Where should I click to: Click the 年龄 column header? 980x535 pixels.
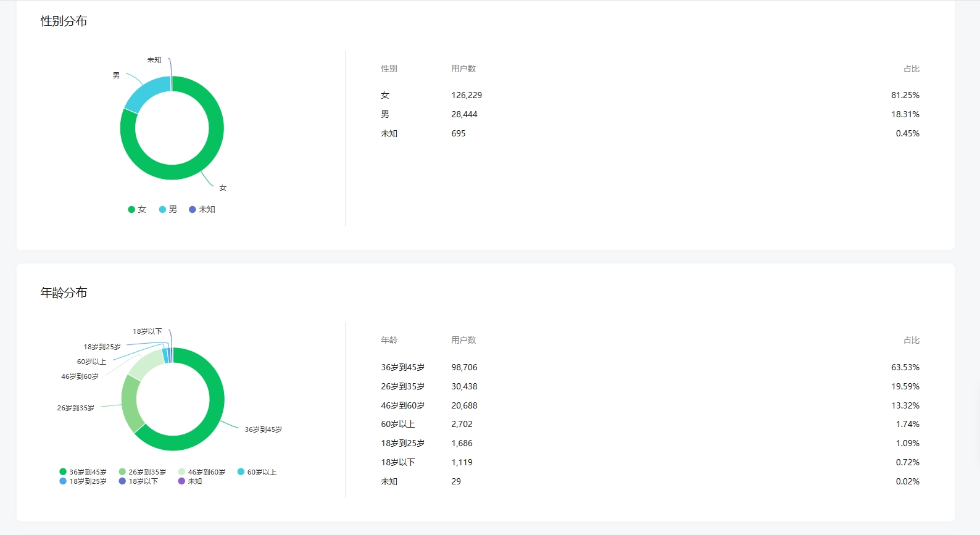pyautogui.click(x=389, y=341)
